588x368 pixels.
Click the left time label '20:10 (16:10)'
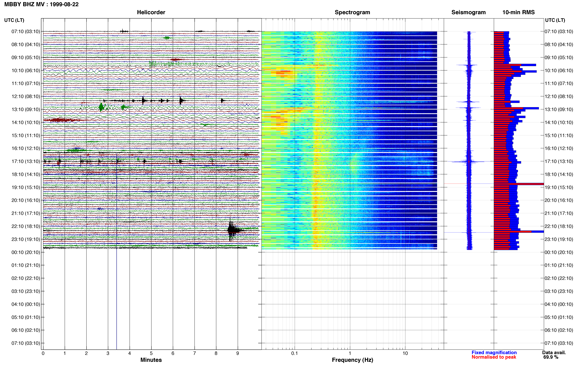click(x=26, y=200)
